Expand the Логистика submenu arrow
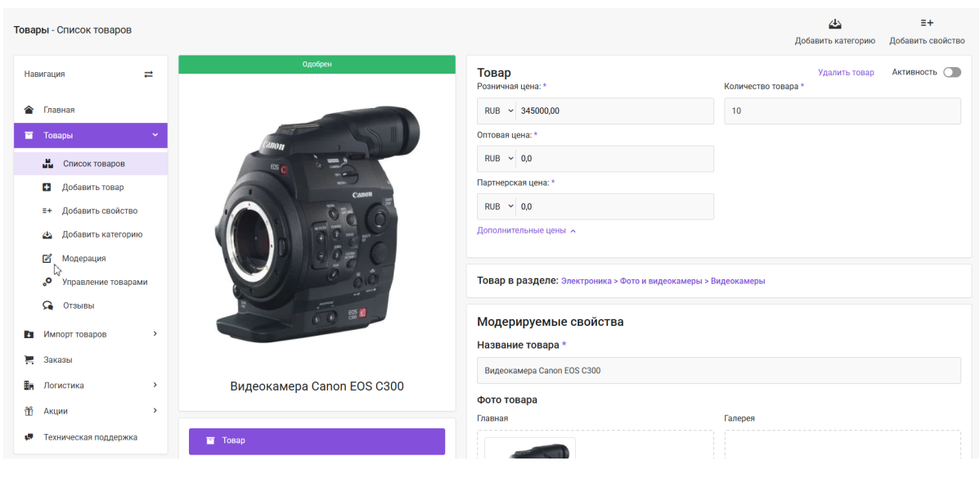The width and height of the screenshot is (980, 479). coord(155,385)
